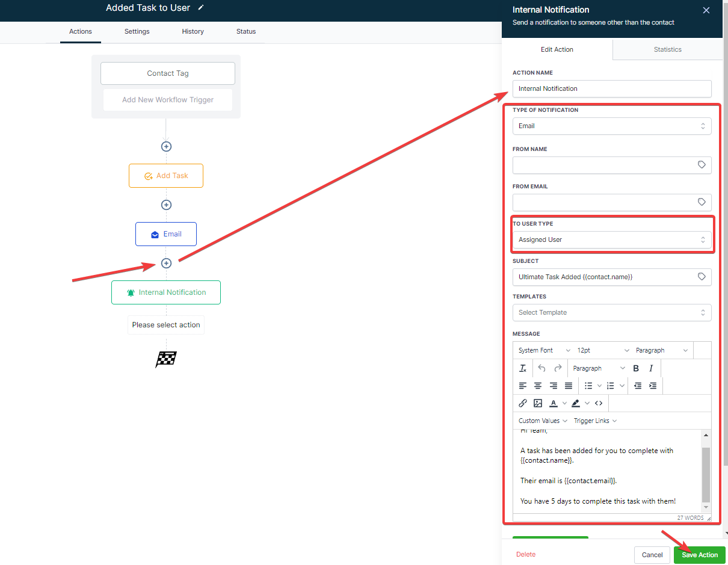
Task: Decrease the indent
Action: [x=638, y=386]
